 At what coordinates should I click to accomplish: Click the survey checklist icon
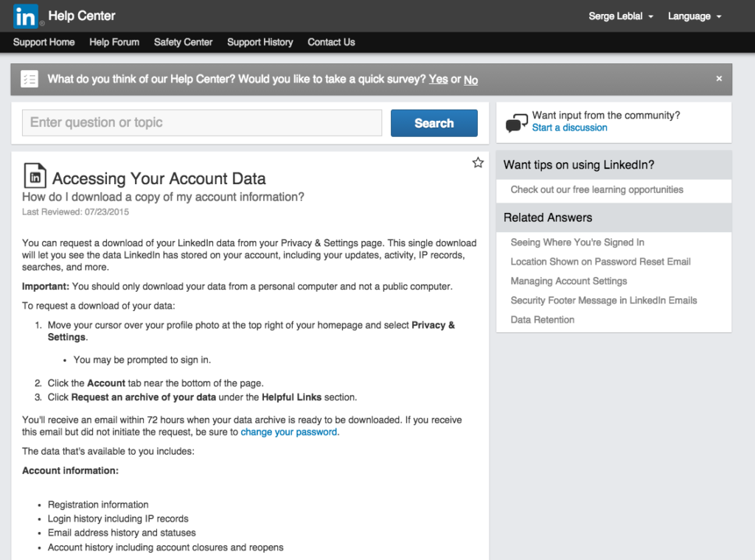coord(29,79)
